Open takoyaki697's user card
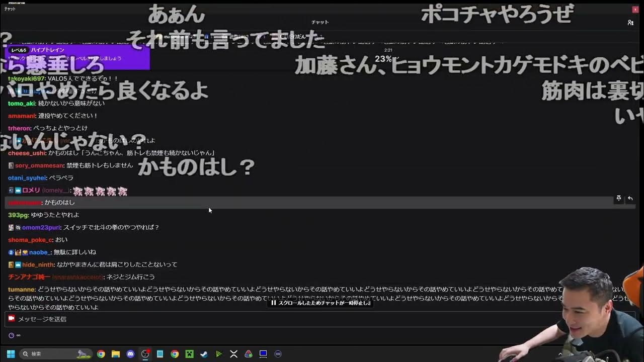Viewport: 644px width, 362px height. pyautogui.click(x=27, y=78)
